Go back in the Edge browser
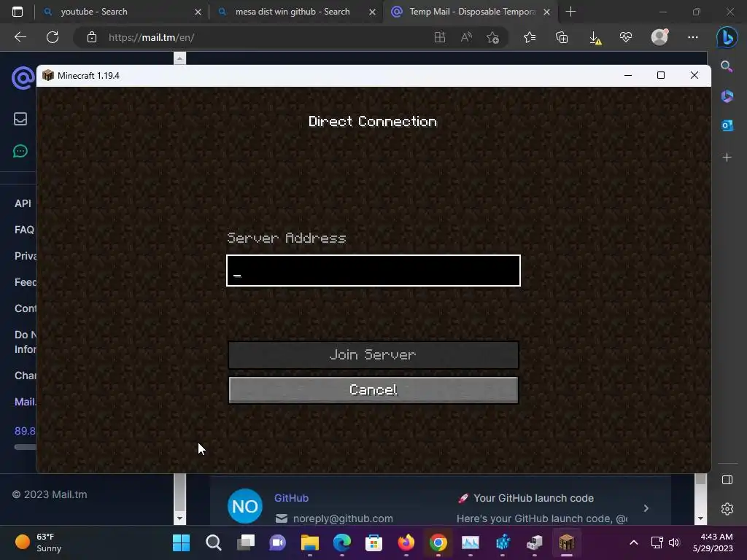Viewport: 747px width, 560px height. 20,37
